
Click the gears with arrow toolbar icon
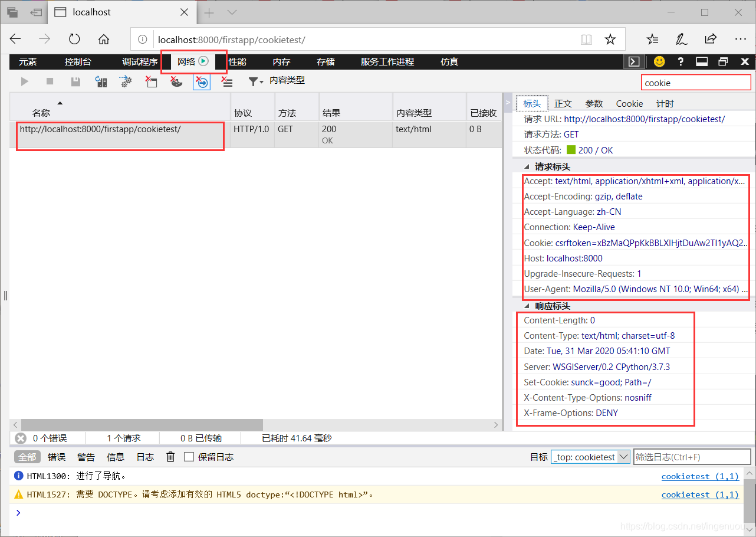[x=126, y=82]
